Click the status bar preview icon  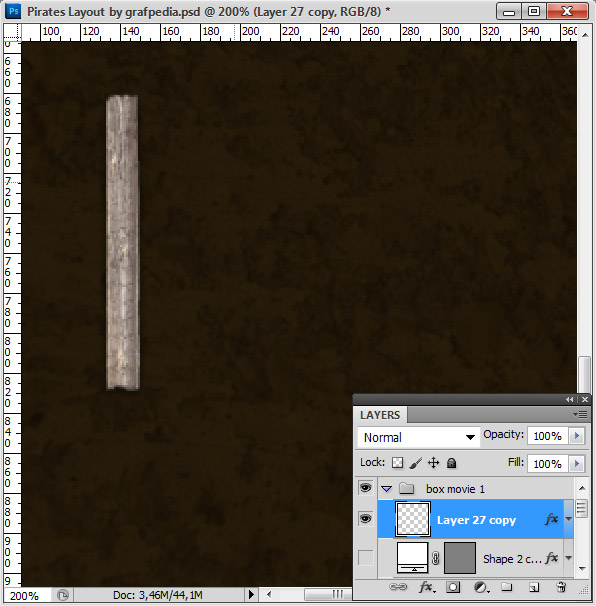coord(63,594)
